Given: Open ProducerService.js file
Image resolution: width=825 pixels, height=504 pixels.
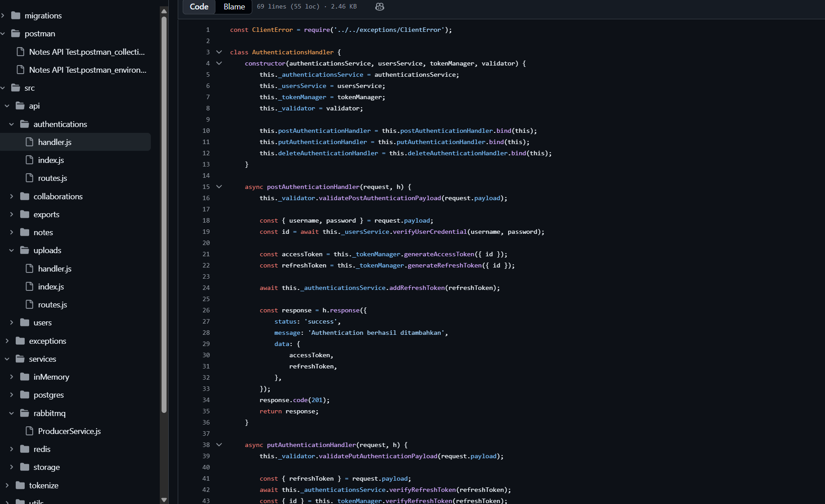Looking at the screenshot, I should 69,431.
